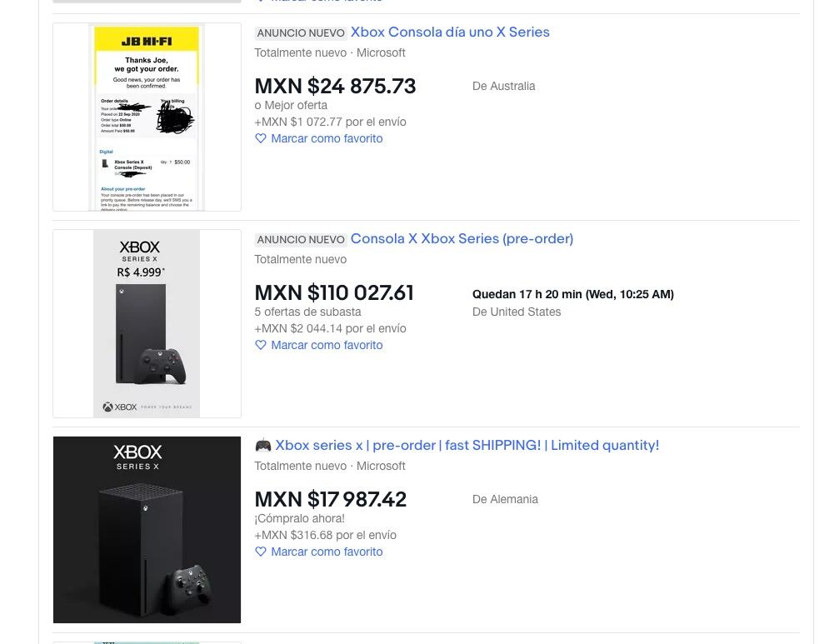Click the o Mejor oferta text

pyautogui.click(x=291, y=105)
